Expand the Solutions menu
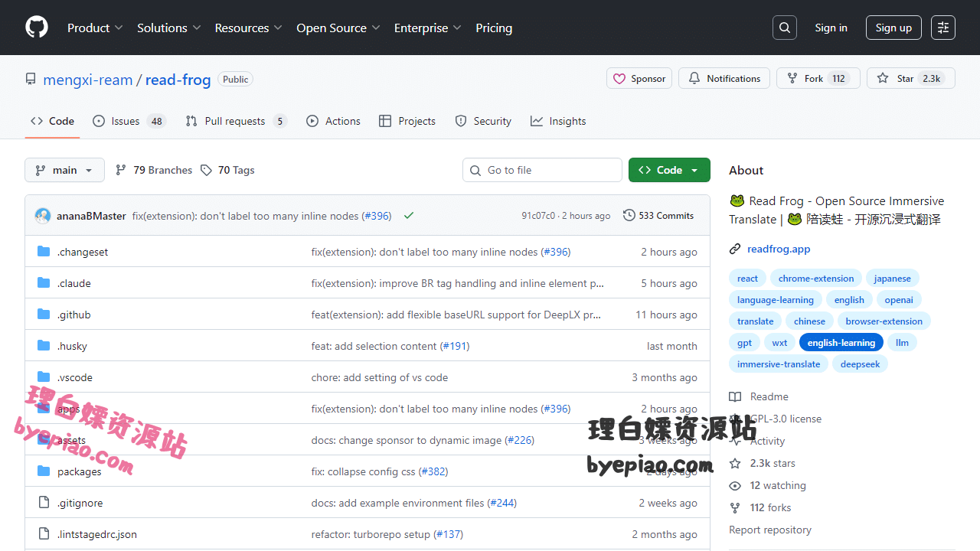980x551 pixels. coord(168,28)
